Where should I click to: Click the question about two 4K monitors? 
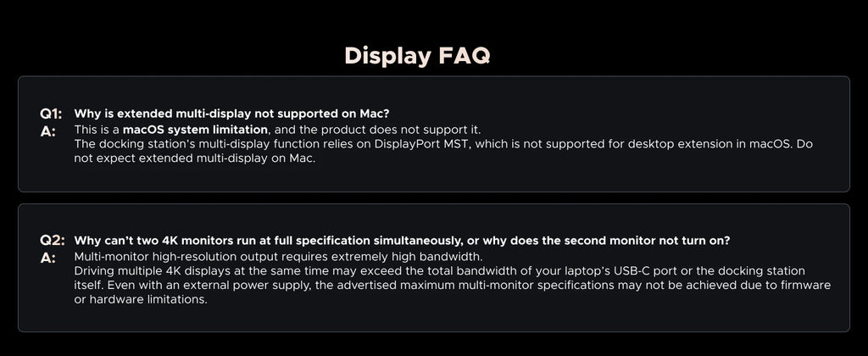[x=402, y=241]
